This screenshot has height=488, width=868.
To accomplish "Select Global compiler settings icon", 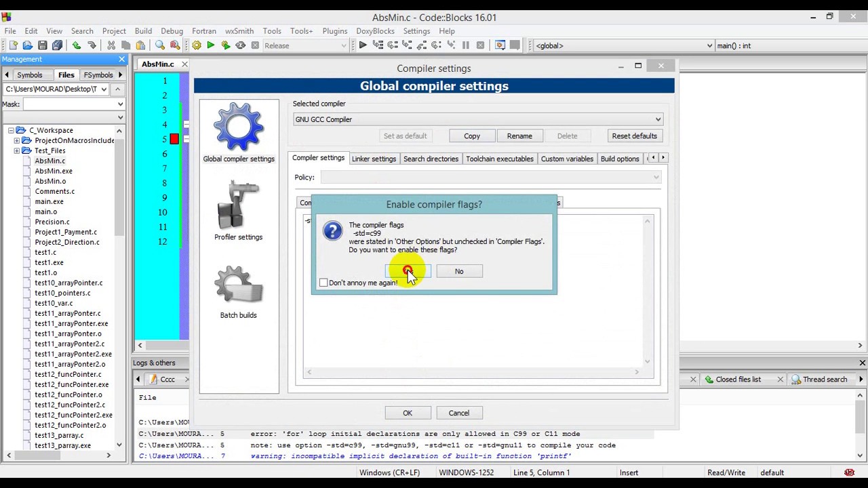I will point(239,133).
